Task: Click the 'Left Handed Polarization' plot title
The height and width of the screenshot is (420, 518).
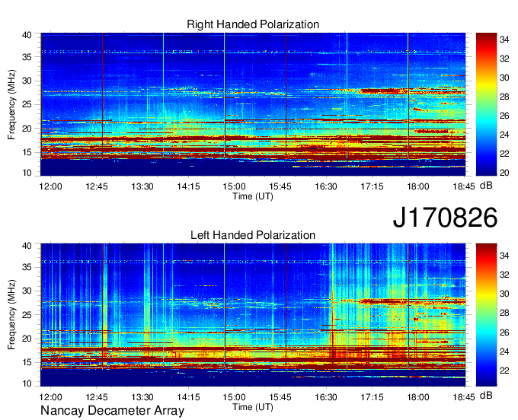Action: tap(253, 235)
